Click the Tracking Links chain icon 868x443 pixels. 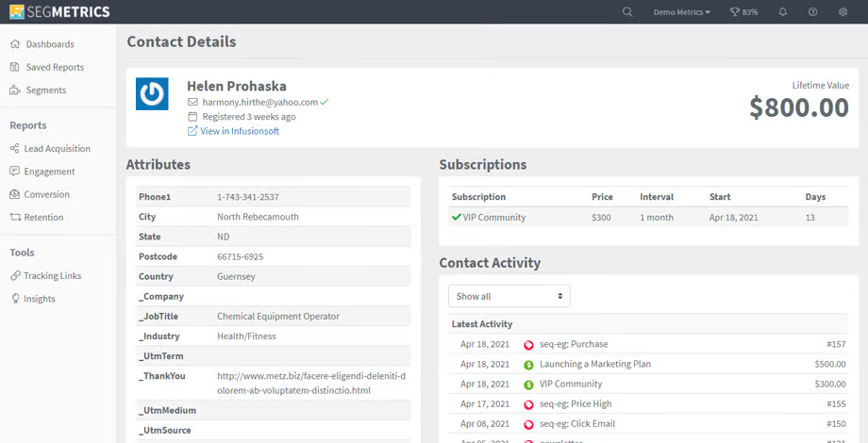pos(15,275)
